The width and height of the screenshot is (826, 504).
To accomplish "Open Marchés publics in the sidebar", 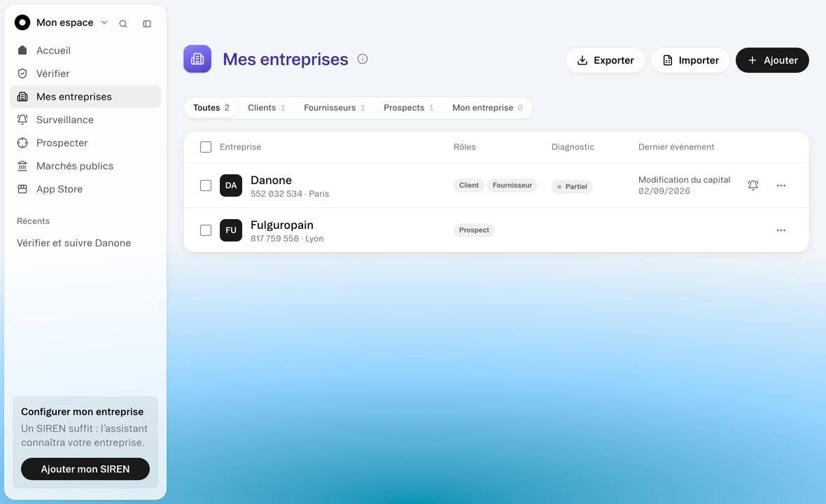I will (85, 167).
